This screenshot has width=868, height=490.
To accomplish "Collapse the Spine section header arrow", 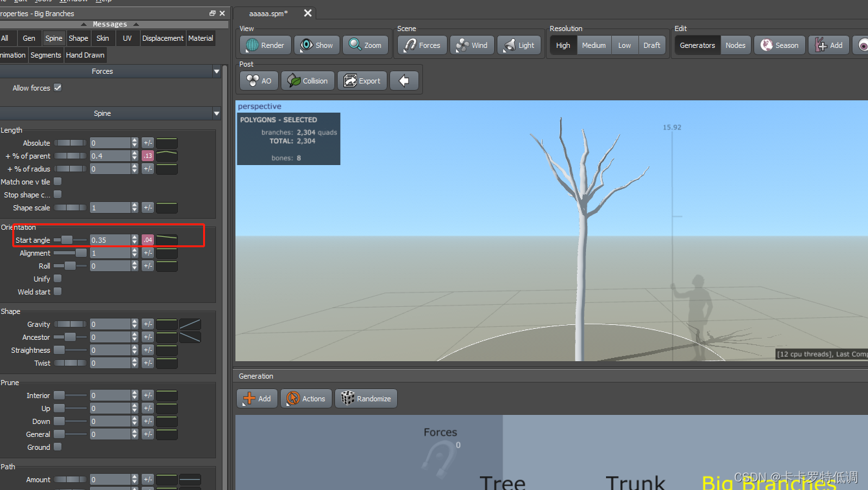I will (217, 114).
